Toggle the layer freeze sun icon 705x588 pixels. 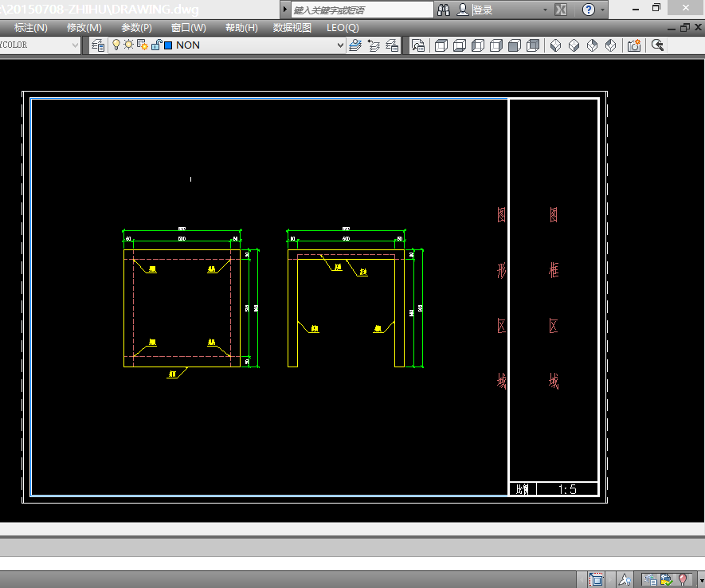128,45
